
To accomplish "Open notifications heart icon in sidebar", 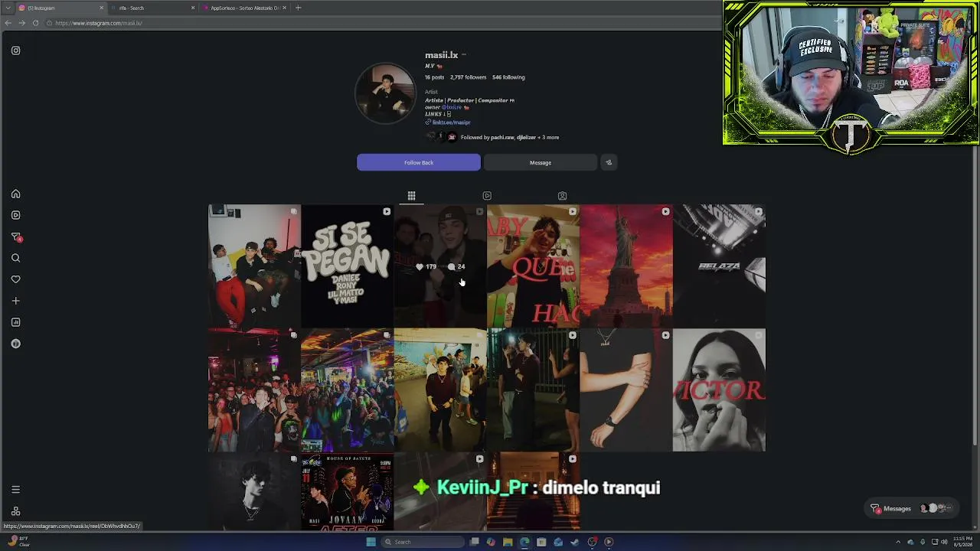I will pyautogui.click(x=15, y=279).
